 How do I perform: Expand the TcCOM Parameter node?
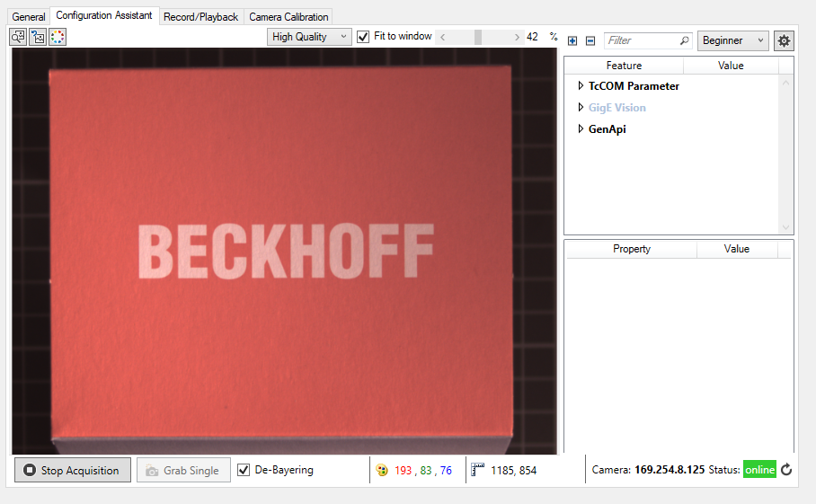point(581,86)
